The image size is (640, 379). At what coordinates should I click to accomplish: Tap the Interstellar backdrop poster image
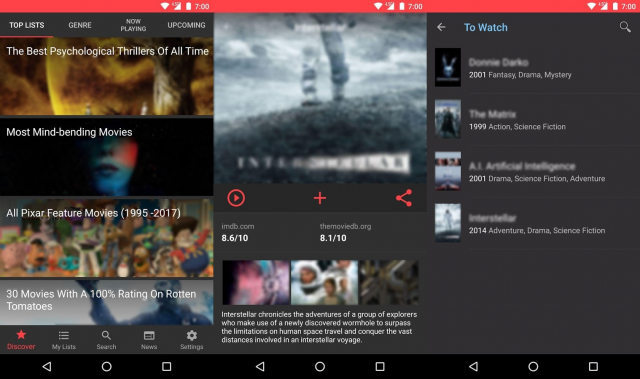tap(320, 98)
